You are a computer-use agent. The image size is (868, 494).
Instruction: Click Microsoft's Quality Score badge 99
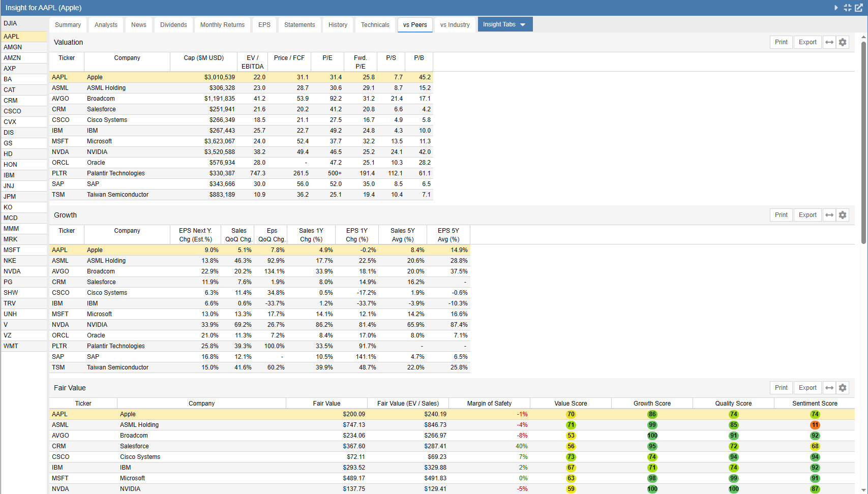click(x=734, y=478)
